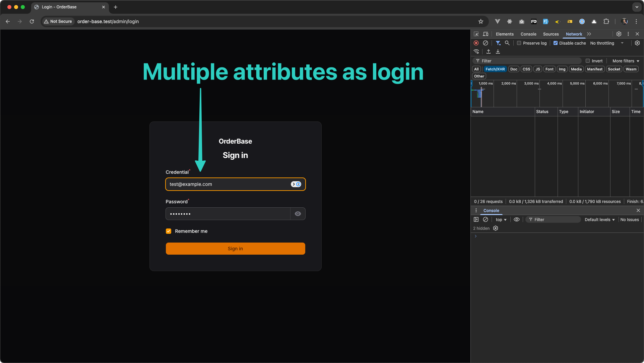Switch to the Elements panel

coord(505,34)
